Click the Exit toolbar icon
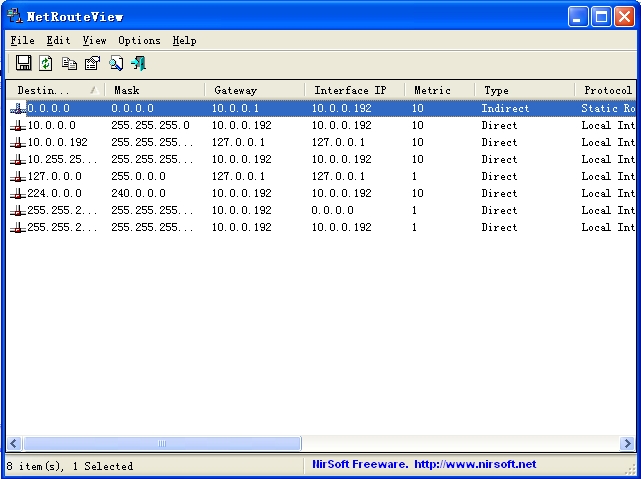Screen dimensions: 641x479 (x=138, y=63)
